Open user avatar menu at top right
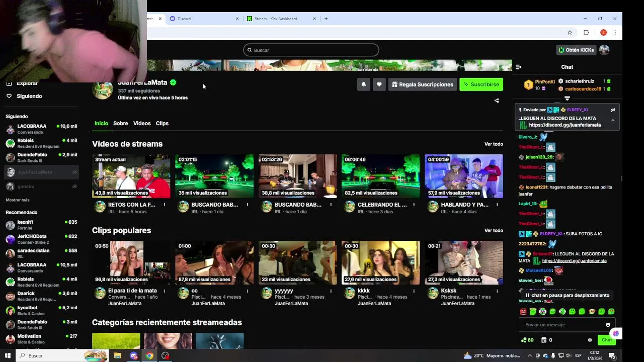Viewport: 644px width, 362px height. pyautogui.click(x=604, y=50)
